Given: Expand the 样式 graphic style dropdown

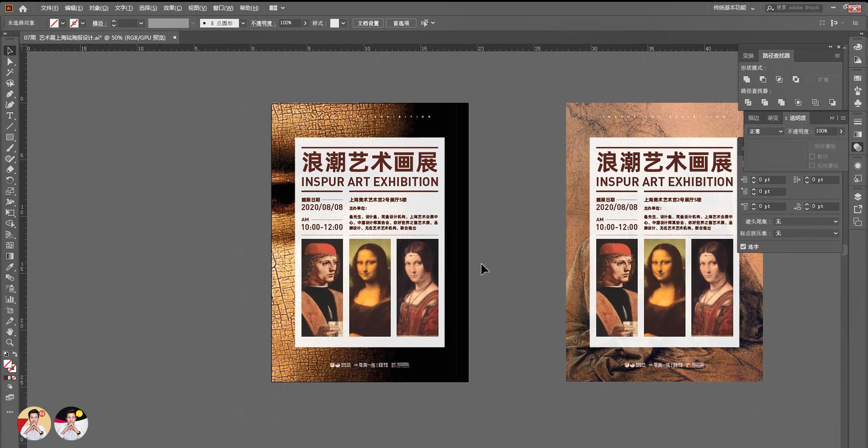Looking at the screenshot, I should (344, 23).
